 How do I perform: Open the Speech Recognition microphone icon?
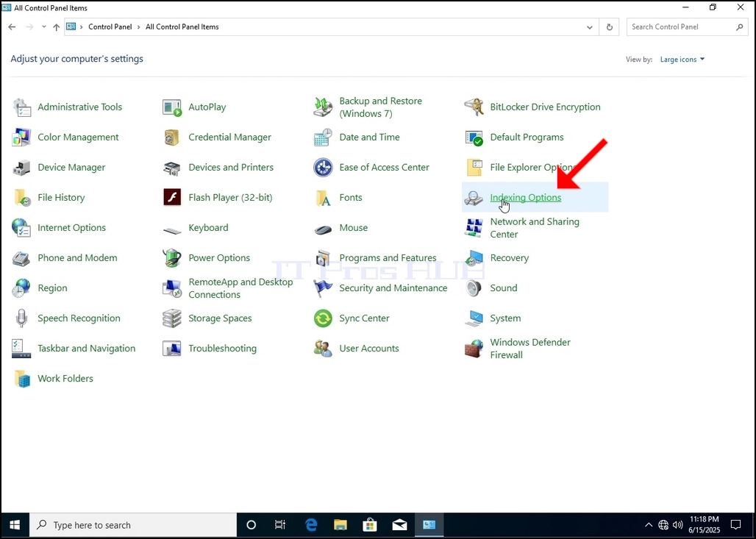point(22,318)
